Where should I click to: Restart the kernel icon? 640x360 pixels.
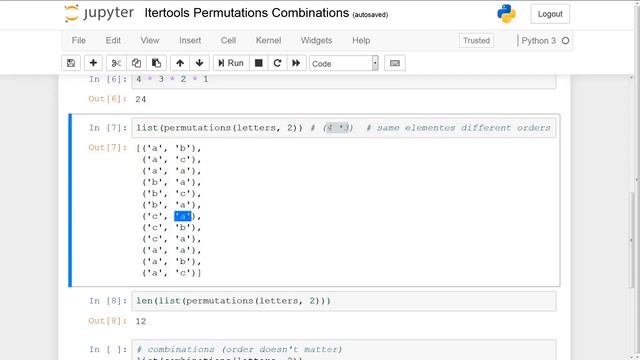(x=278, y=63)
